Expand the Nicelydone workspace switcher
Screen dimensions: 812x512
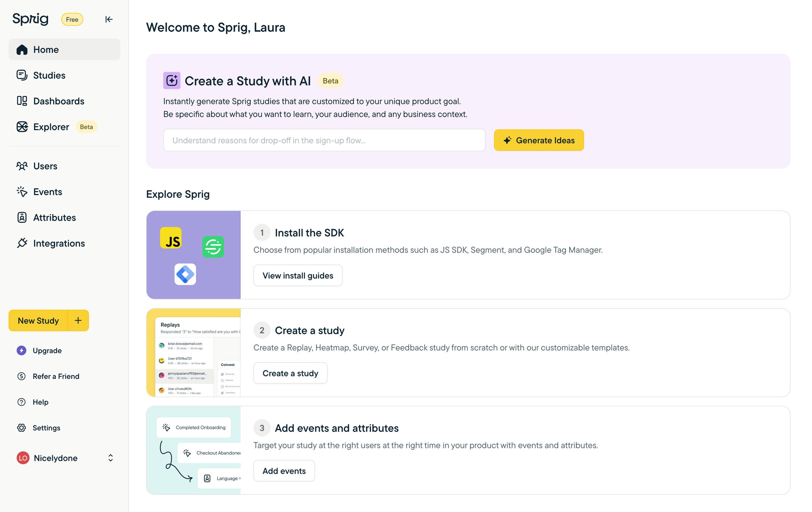pyautogui.click(x=110, y=458)
